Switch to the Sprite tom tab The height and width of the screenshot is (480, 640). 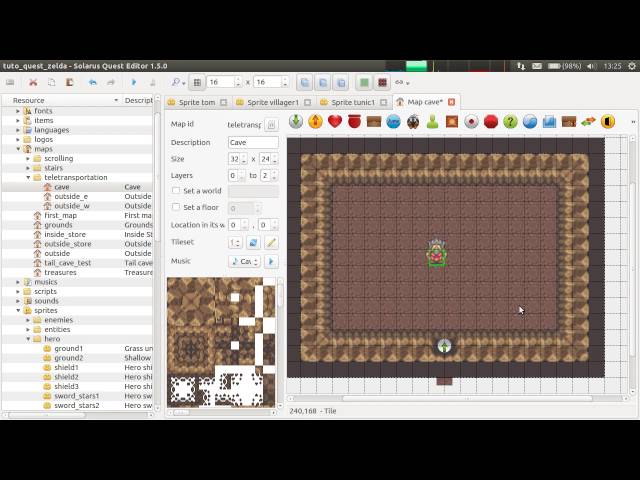(x=197, y=102)
